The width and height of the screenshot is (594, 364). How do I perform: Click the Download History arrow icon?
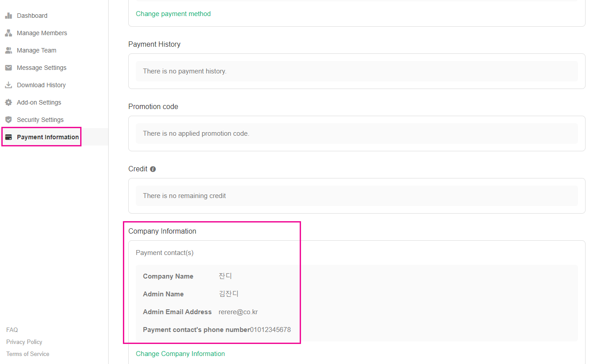coord(8,85)
